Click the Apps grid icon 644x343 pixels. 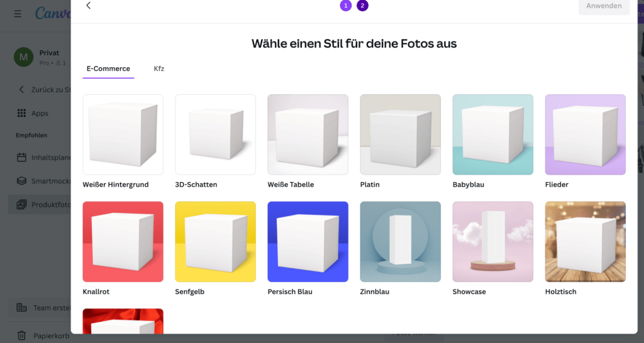pos(21,114)
